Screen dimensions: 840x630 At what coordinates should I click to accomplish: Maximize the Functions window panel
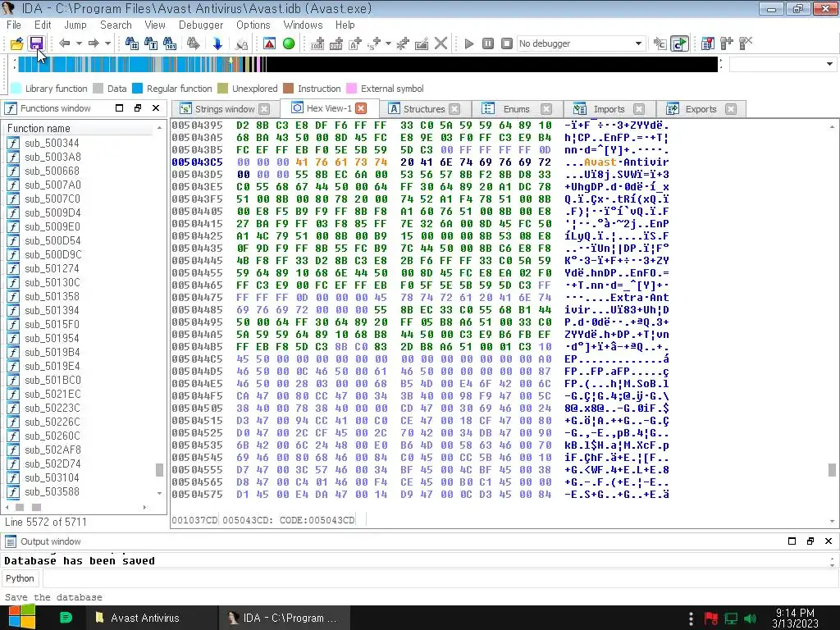120,107
